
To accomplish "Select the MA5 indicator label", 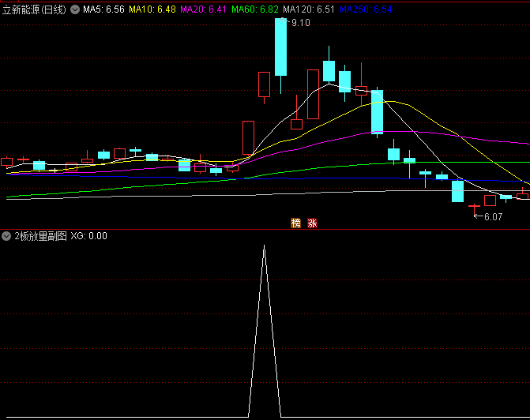I will point(103,9).
